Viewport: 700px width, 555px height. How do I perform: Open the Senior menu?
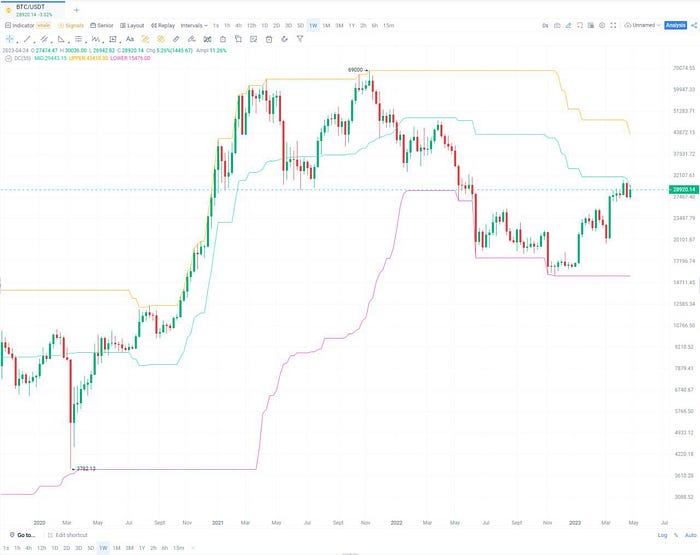click(x=101, y=25)
